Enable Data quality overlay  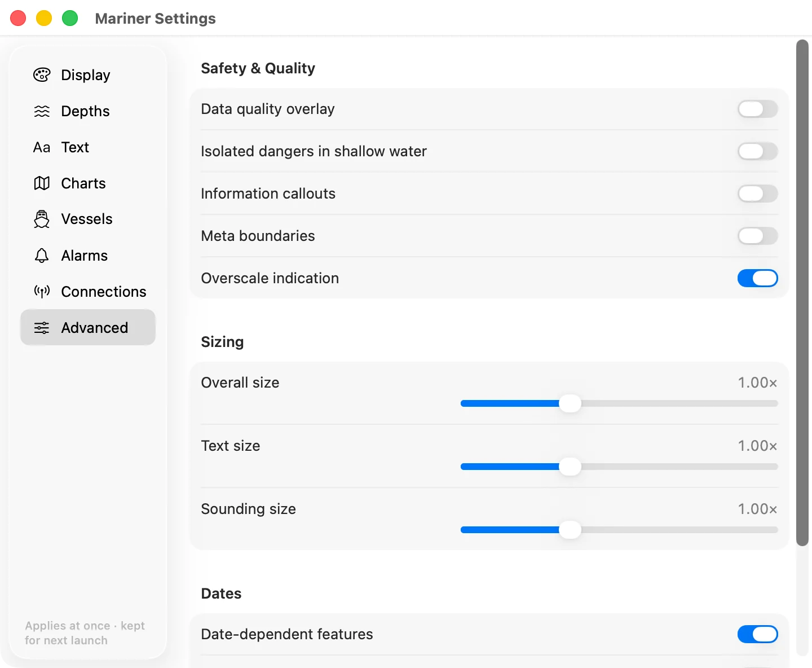(x=758, y=109)
